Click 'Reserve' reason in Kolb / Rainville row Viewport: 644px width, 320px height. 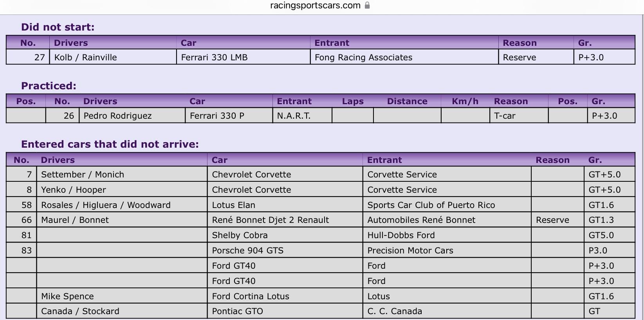[x=536, y=57]
